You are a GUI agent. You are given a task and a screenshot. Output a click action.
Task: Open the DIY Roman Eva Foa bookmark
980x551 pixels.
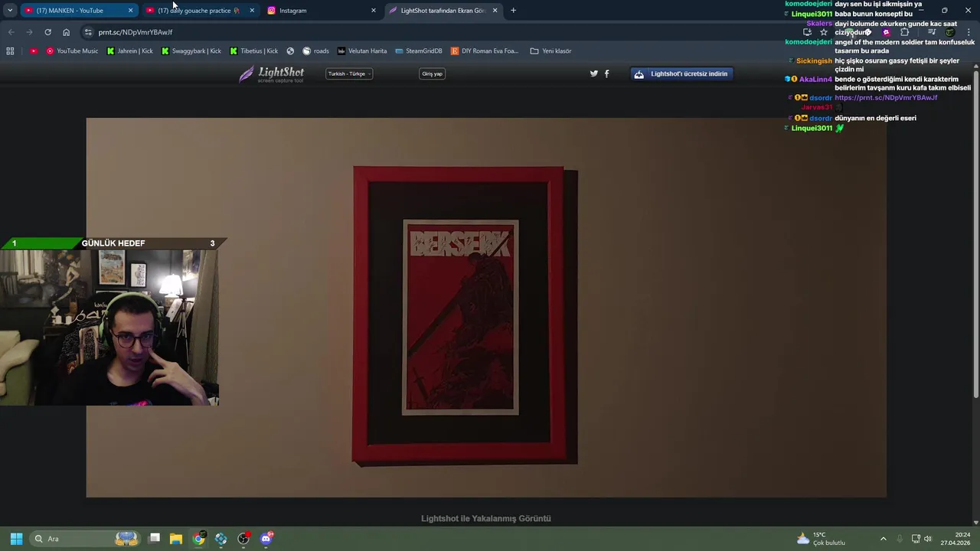485,51
